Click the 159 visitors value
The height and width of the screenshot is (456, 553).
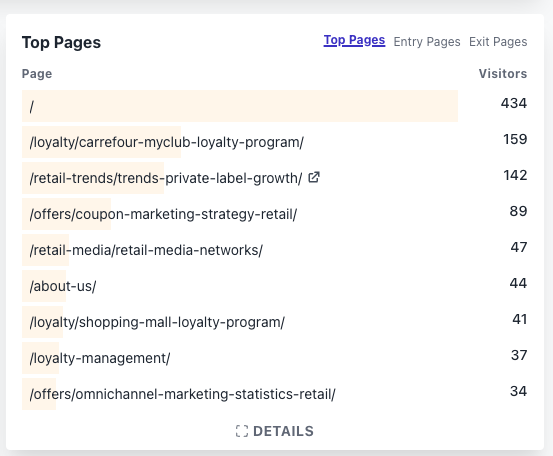515,139
